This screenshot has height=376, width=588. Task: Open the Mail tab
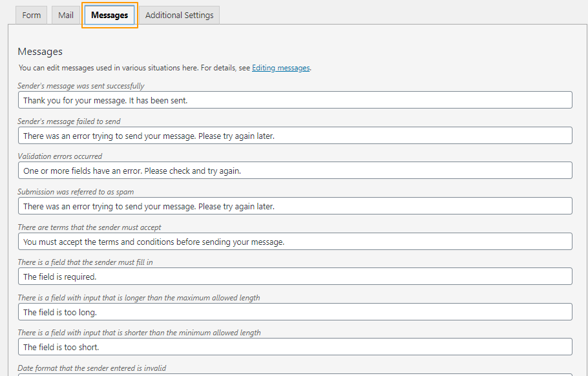coord(65,15)
